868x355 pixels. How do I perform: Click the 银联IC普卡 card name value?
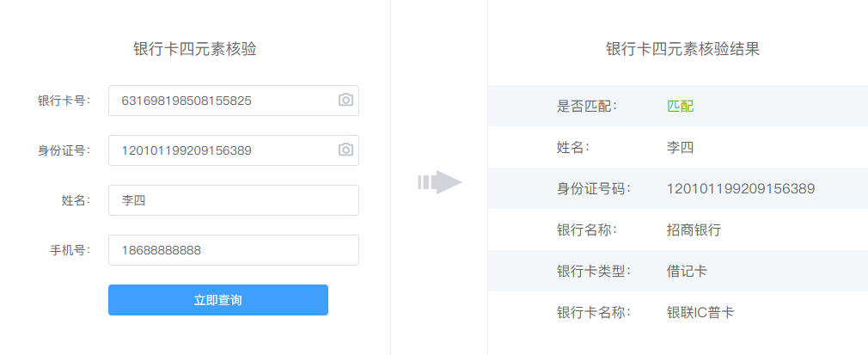click(x=700, y=312)
